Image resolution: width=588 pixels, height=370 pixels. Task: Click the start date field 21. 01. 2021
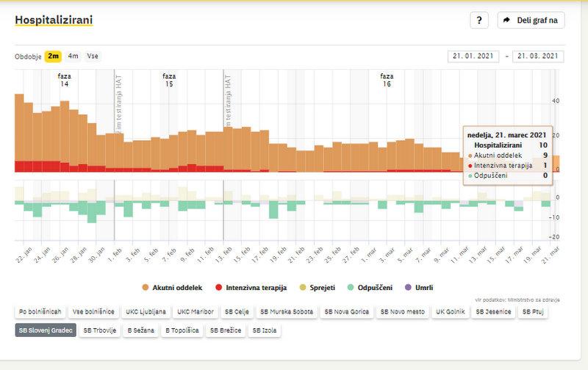click(x=473, y=57)
